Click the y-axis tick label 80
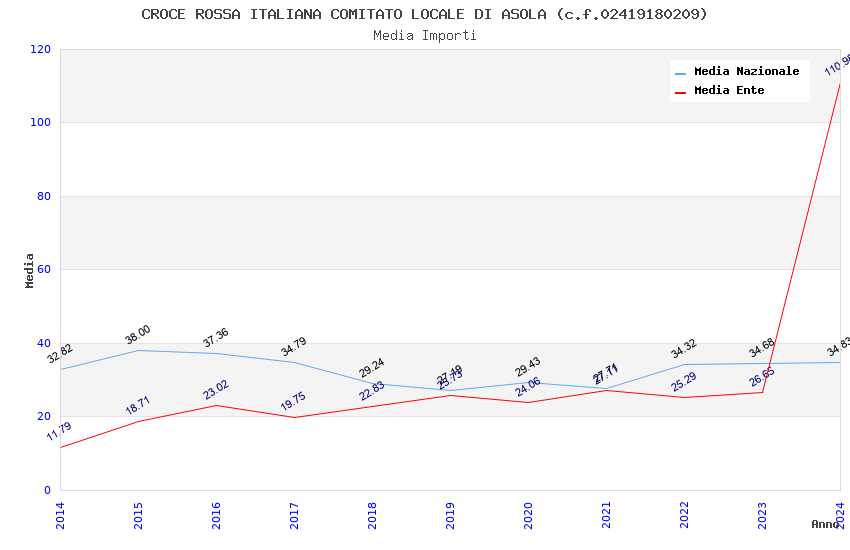Screen dimensions: 850x550 tap(44, 196)
